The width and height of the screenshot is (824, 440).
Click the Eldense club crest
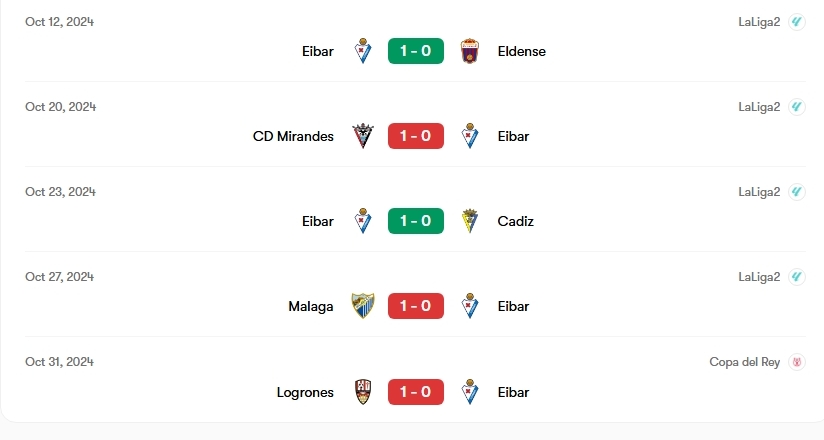click(469, 51)
